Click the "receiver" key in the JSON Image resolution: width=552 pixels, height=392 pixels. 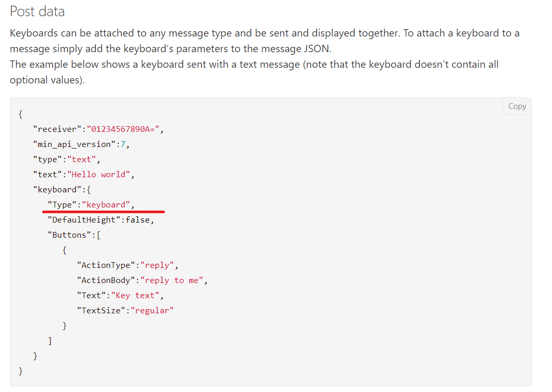pyautogui.click(x=57, y=129)
